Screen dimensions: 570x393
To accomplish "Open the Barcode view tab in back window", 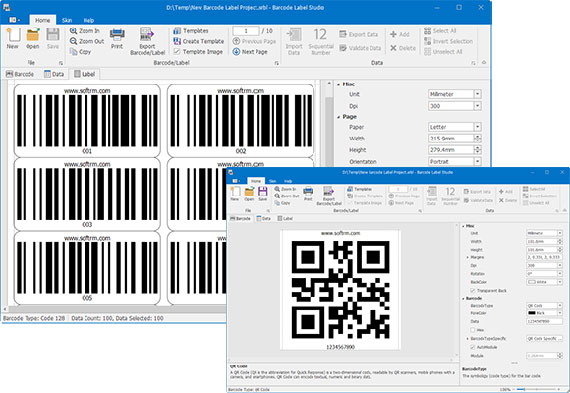I will pyautogui.click(x=20, y=74).
